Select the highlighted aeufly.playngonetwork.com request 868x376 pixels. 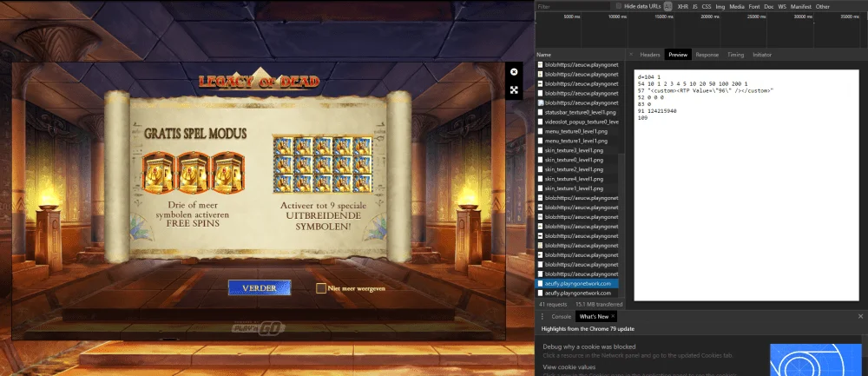pyautogui.click(x=577, y=284)
